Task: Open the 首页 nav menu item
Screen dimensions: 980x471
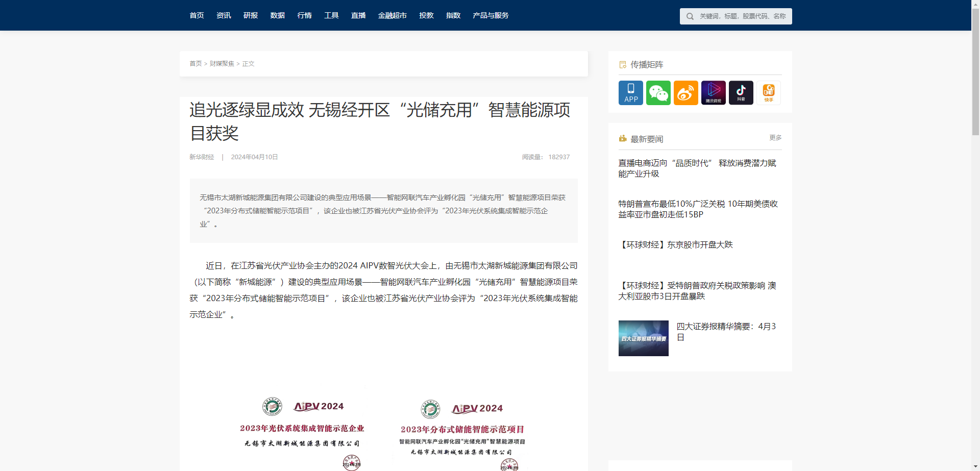Action: point(197,15)
